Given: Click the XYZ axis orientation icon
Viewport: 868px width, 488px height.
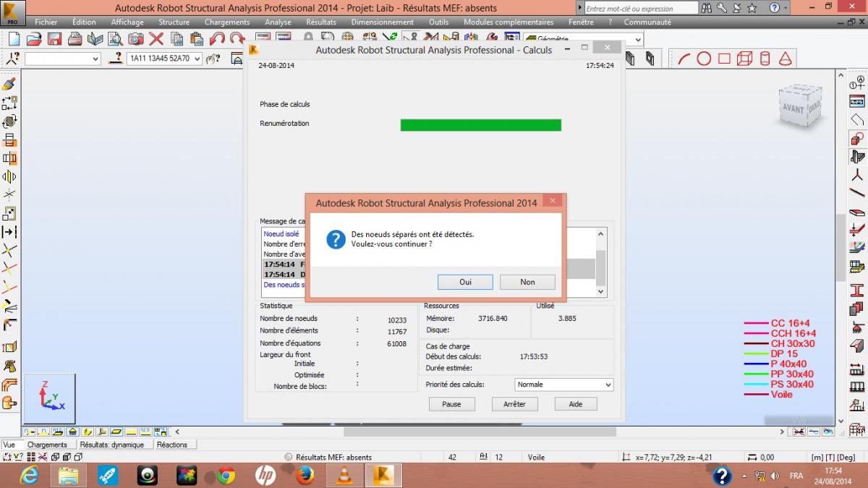Looking at the screenshot, I should 50,398.
